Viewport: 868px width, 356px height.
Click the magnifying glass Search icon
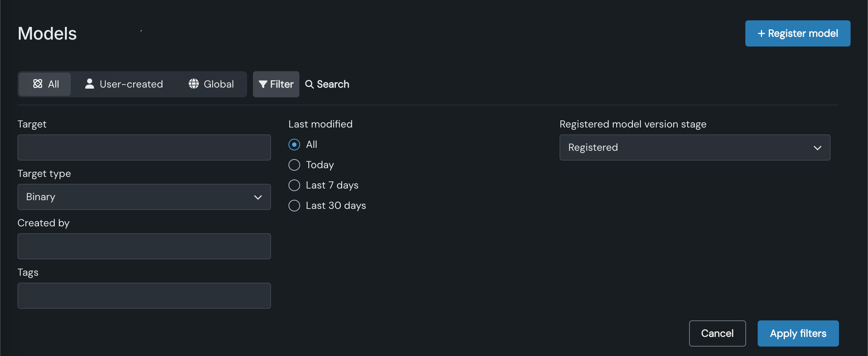pos(309,84)
